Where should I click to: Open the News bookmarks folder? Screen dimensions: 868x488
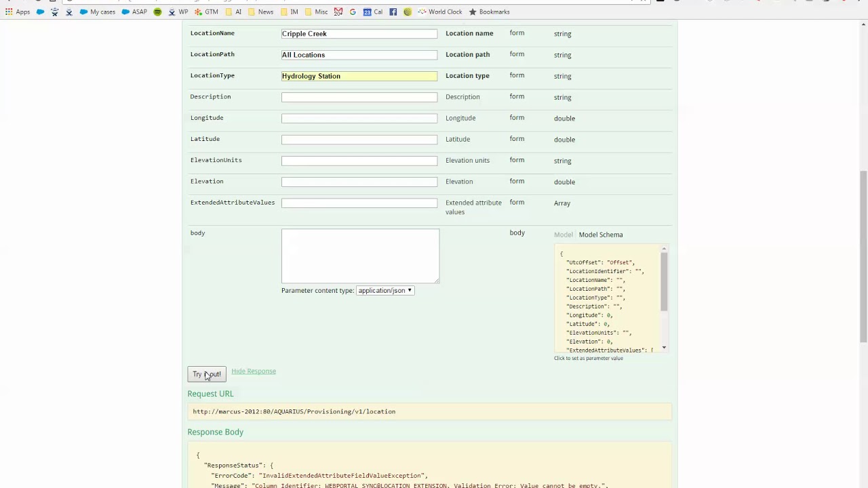(x=260, y=12)
